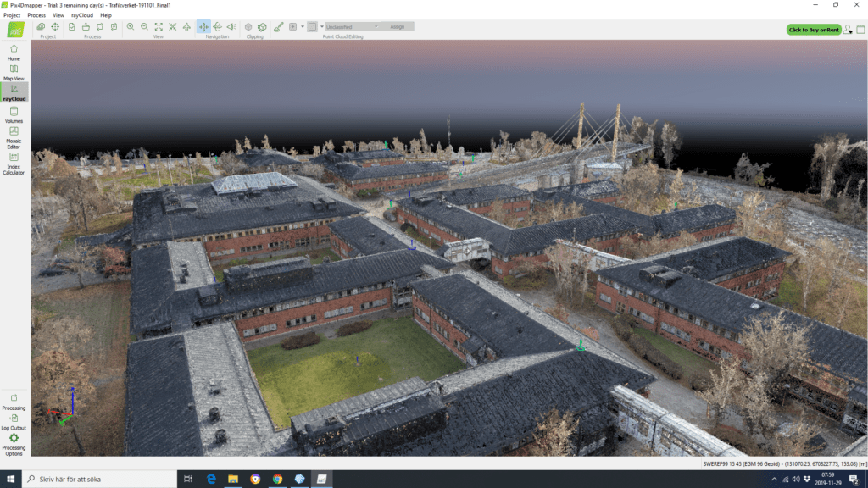
Task: Click the selection rectangle icon
Action: point(313,26)
